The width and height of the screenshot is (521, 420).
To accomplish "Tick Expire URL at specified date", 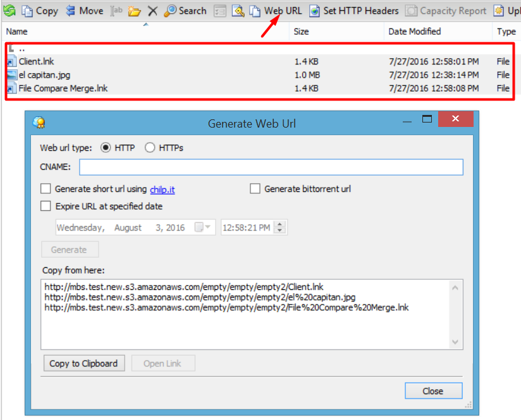I will point(46,206).
